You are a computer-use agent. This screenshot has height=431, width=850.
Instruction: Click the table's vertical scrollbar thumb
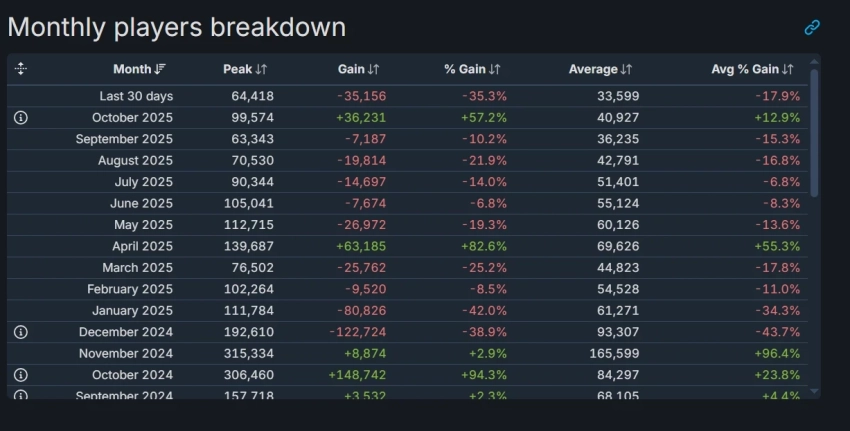(x=814, y=130)
